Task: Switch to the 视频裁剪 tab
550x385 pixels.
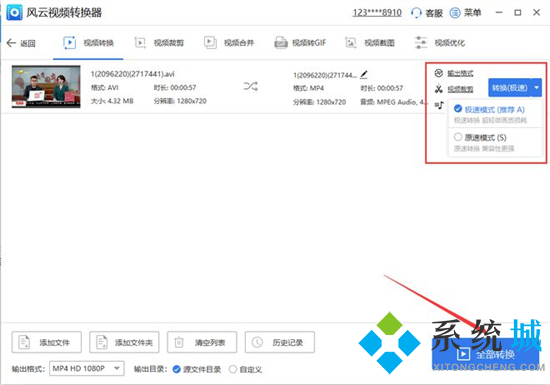Action: pyautogui.click(x=159, y=43)
